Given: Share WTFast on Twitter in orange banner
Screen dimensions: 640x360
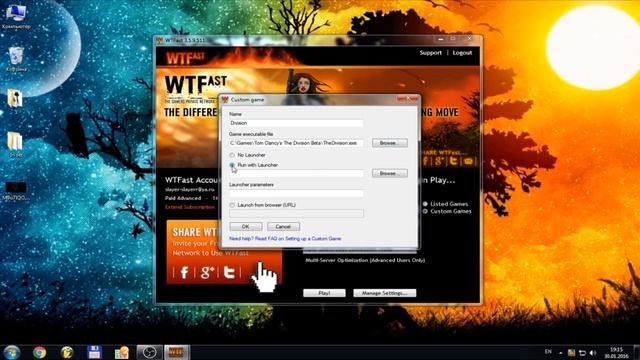Looking at the screenshot, I should (229, 272).
